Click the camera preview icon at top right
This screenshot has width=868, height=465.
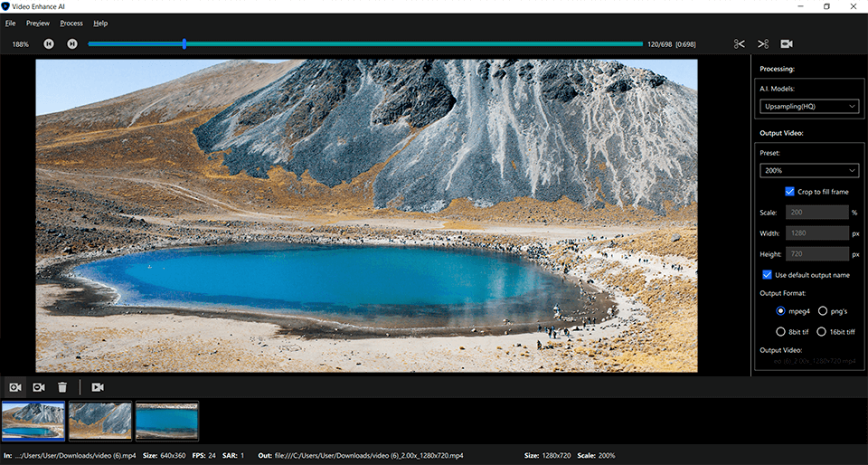click(x=787, y=43)
